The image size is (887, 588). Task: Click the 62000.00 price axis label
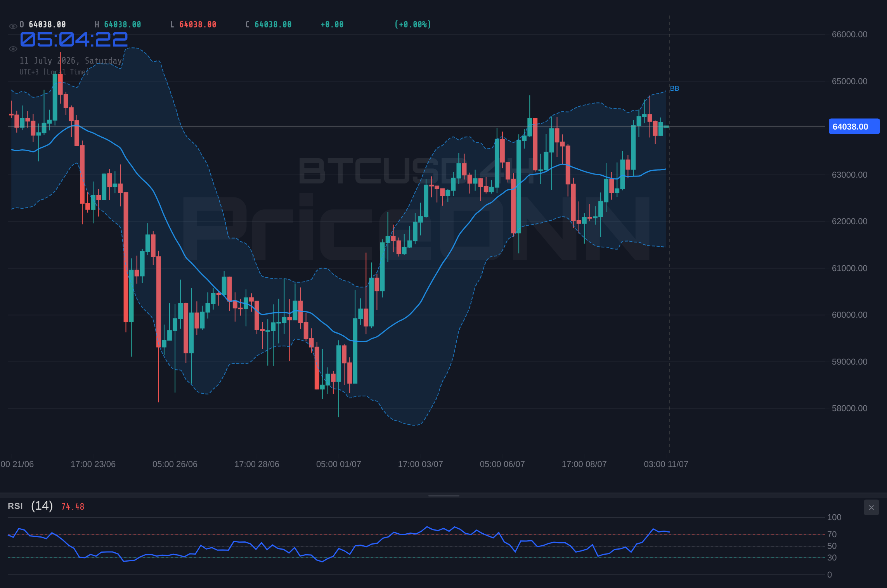(x=849, y=221)
